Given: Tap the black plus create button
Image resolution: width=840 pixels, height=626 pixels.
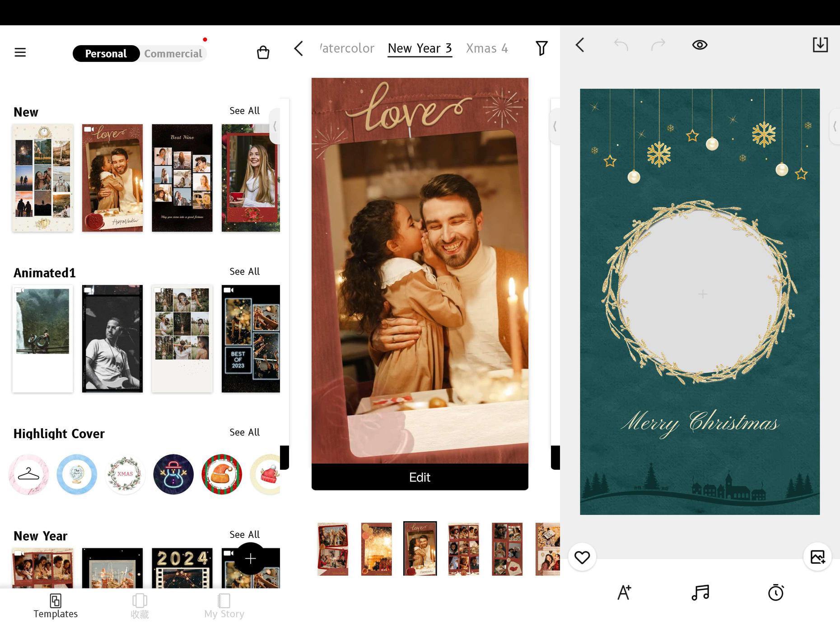Looking at the screenshot, I should coord(250,559).
